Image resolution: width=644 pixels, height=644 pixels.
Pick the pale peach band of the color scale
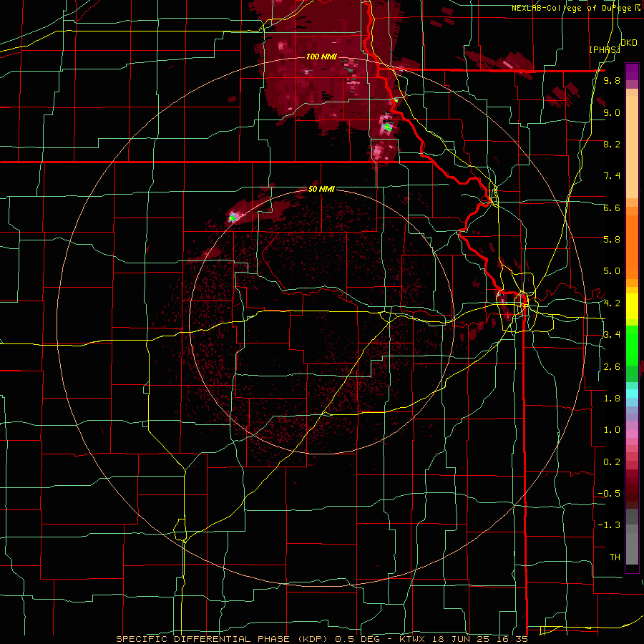pos(632,147)
